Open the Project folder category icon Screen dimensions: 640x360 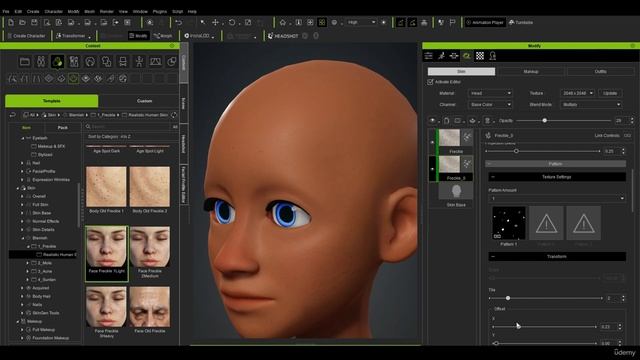pos(24,62)
